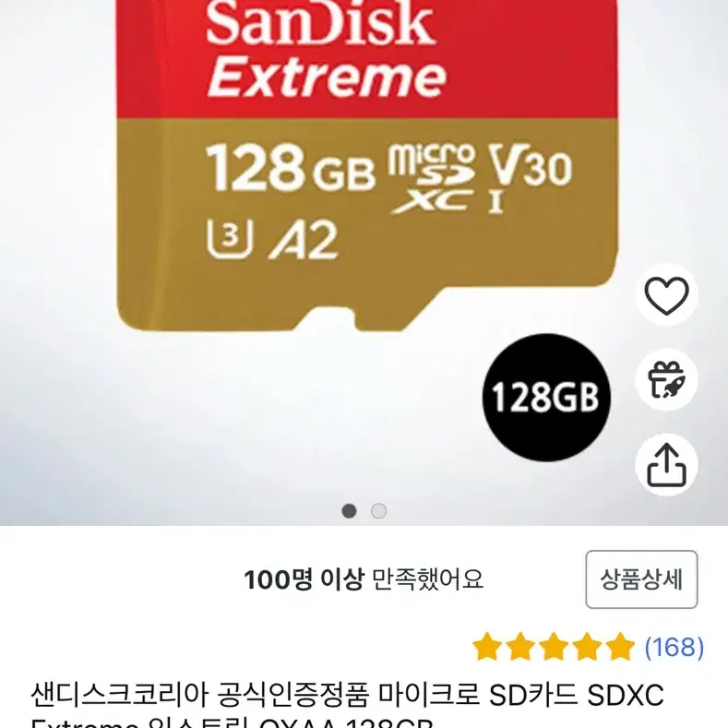Click the V30 video speed mark

pyautogui.click(x=530, y=168)
